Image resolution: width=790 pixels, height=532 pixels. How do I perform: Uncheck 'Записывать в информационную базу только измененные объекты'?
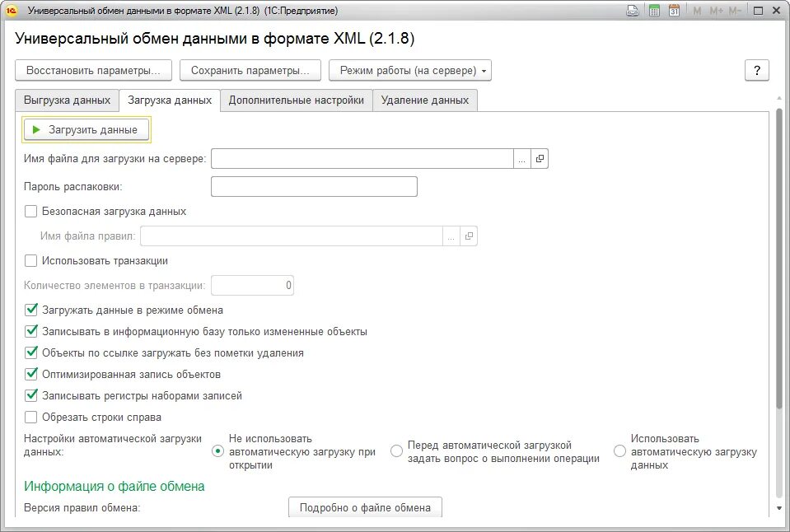click(30, 332)
